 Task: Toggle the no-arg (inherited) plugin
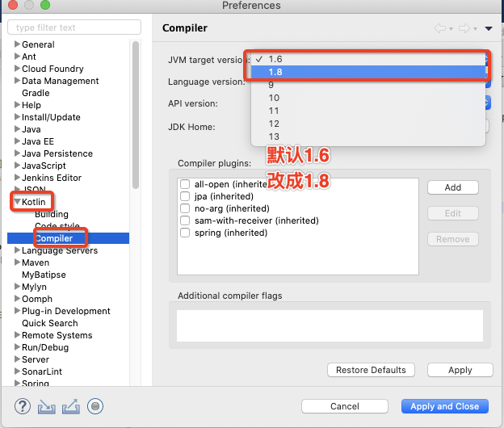pos(185,208)
